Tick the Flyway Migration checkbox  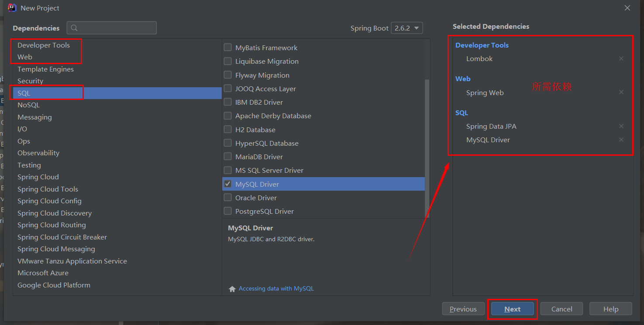pyautogui.click(x=228, y=75)
